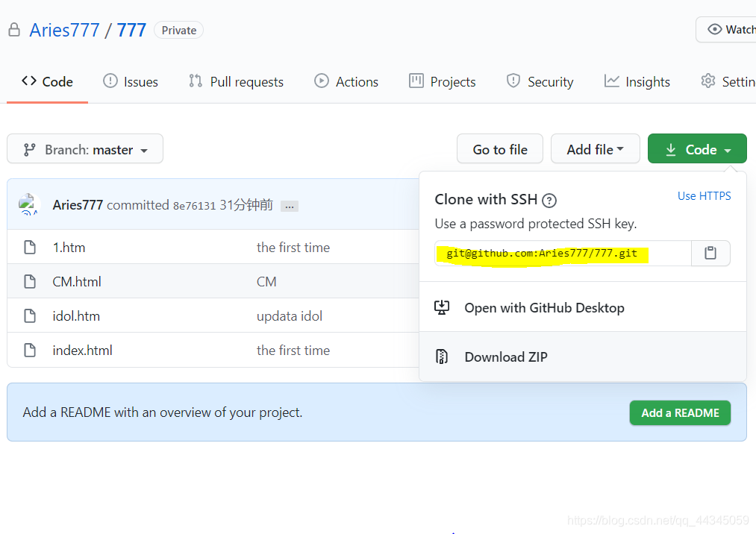The width and height of the screenshot is (756, 534).
Task: Click the file icon next to index.html
Action: [30, 351]
